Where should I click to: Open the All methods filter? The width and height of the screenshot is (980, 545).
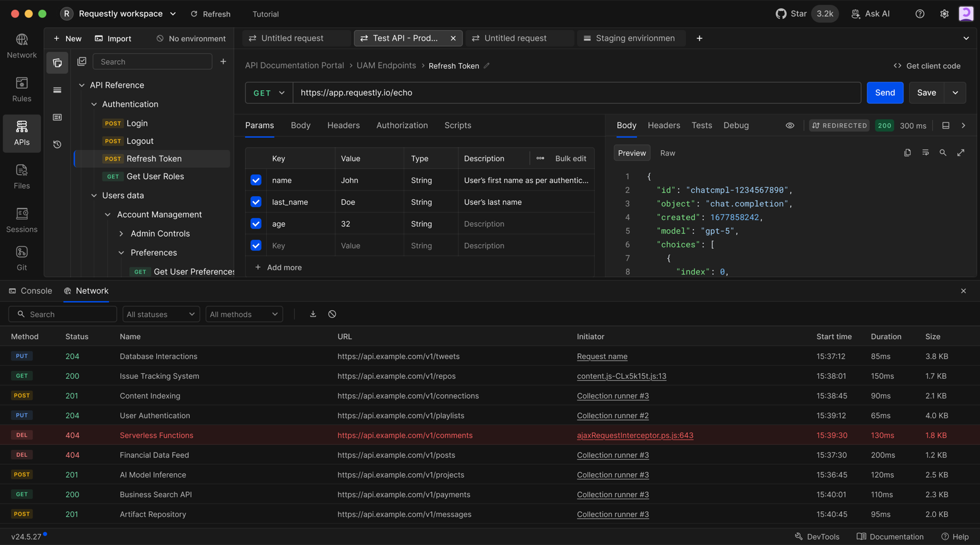tap(244, 314)
